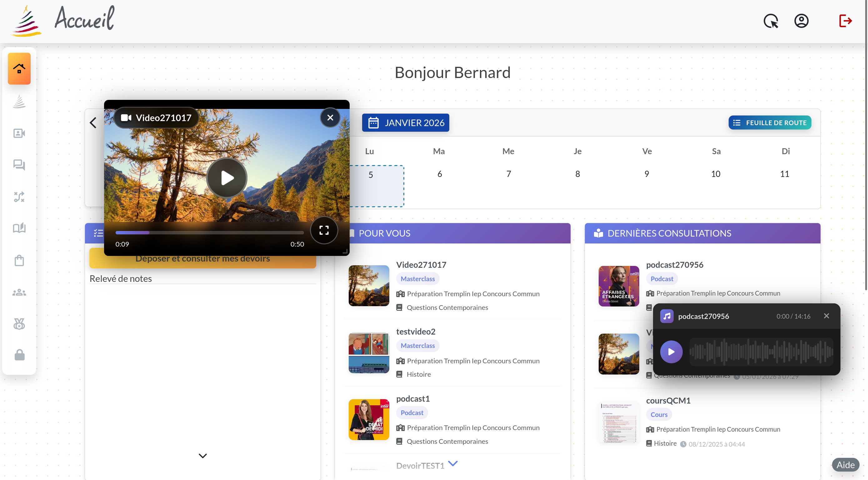Viewport: 868px width, 480px height.
Task: Open the group members sidebar icon
Action: coord(19,292)
